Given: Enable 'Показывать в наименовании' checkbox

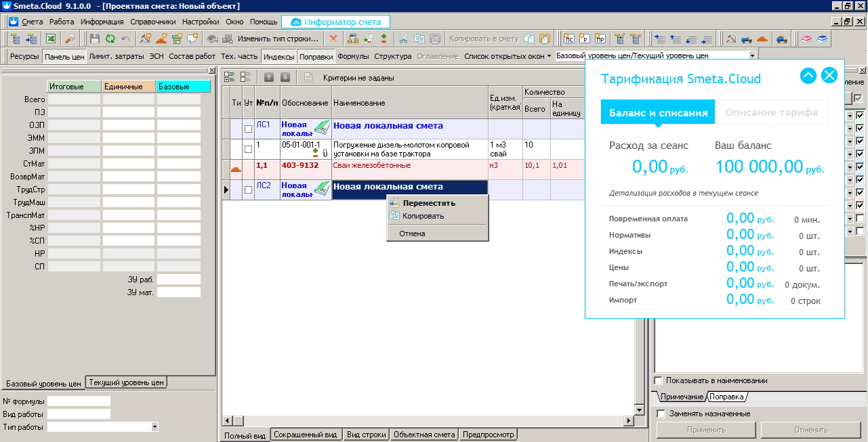Looking at the screenshot, I should pos(658,380).
